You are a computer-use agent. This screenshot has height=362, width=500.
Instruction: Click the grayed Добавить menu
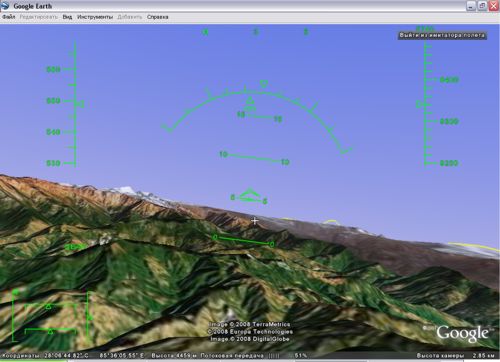130,17
